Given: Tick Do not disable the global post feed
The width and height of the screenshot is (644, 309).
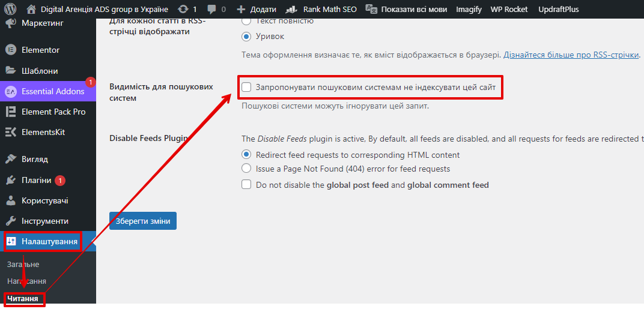Looking at the screenshot, I should [x=246, y=185].
